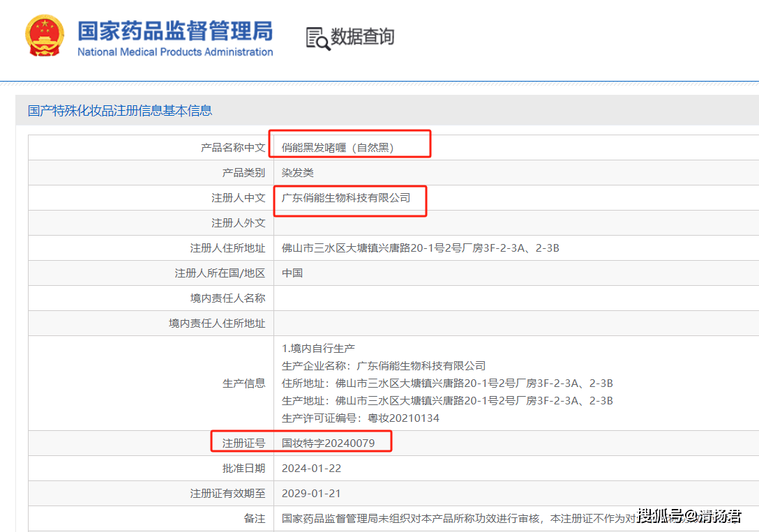
Task: Click the 批准日期 label
Action: point(243,468)
